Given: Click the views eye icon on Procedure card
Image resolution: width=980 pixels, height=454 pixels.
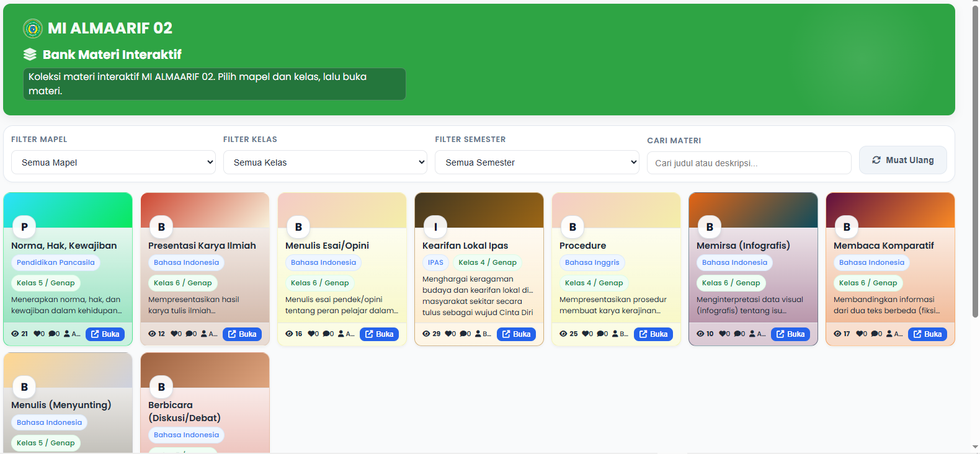Looking at the screenshot, I should 563,334.
